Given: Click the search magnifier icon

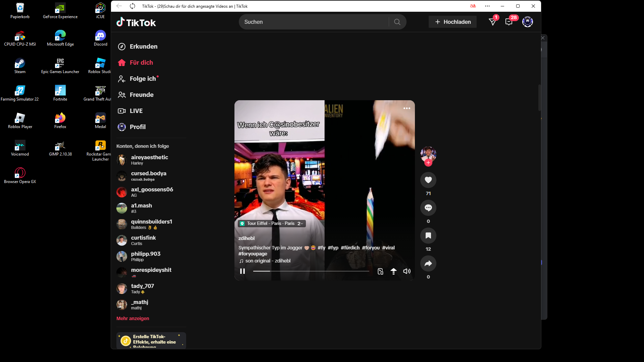Looking at the screenshot, I should tap(397, 22).
